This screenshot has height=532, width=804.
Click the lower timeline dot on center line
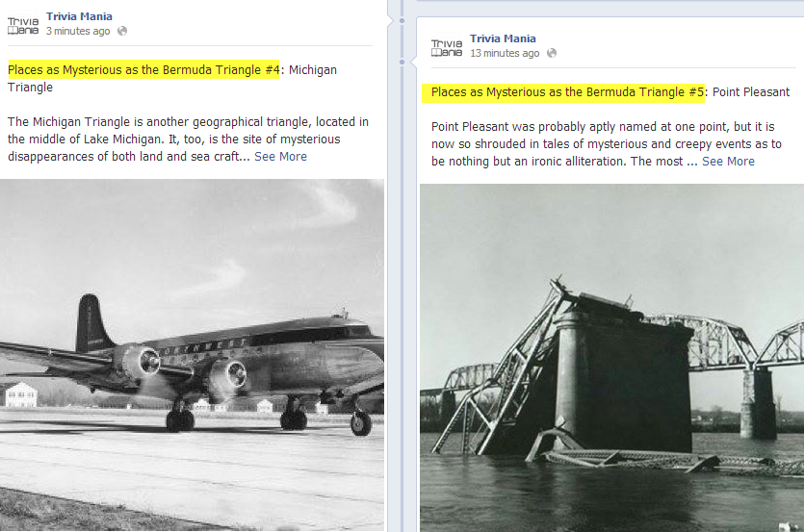tap(402, 62)
